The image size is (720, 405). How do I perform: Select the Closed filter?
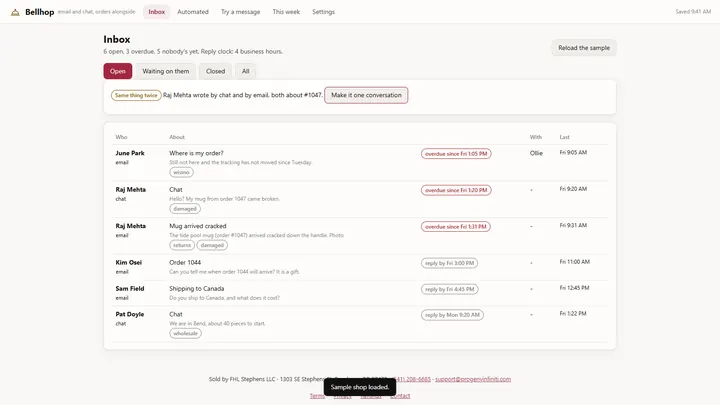click(215, 71)
